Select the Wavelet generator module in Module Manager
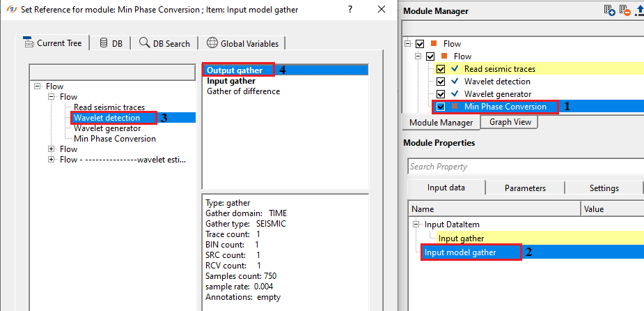The height and width of the screenshot is (311, 644). tap(498, 94)
